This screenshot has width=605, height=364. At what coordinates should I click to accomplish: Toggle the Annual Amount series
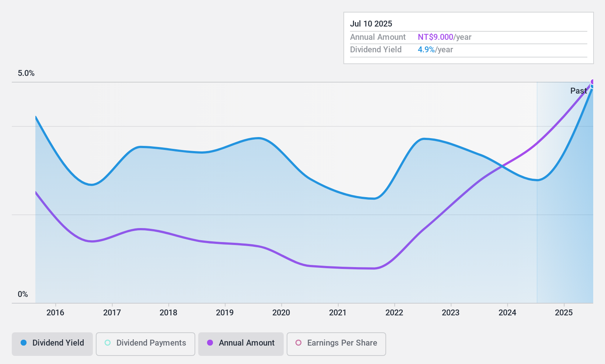(241, 344)
